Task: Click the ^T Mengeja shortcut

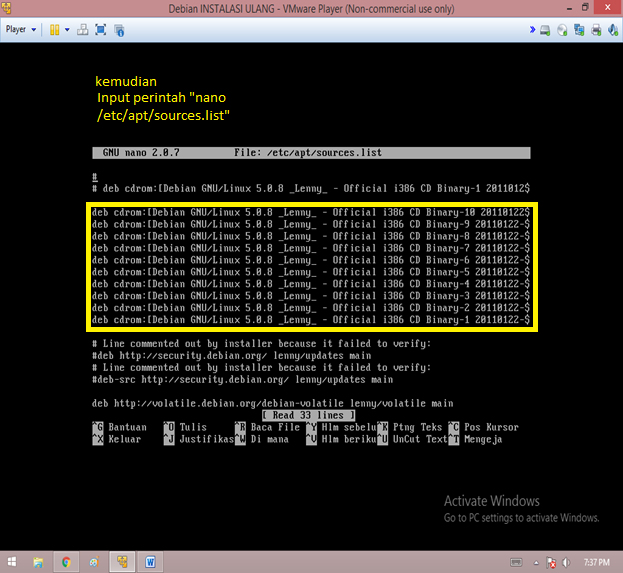Action: pos(476,439)
